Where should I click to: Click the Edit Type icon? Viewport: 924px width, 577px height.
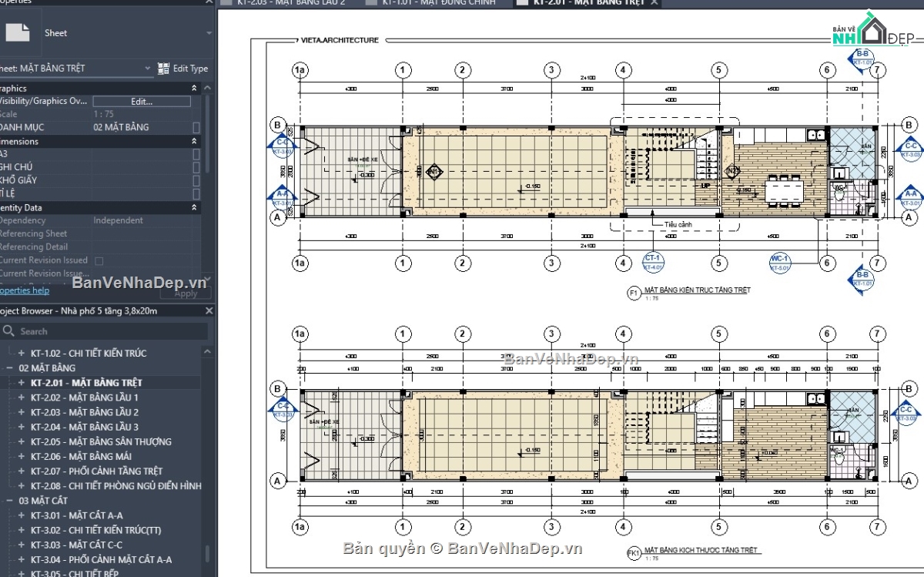point(163,69)
